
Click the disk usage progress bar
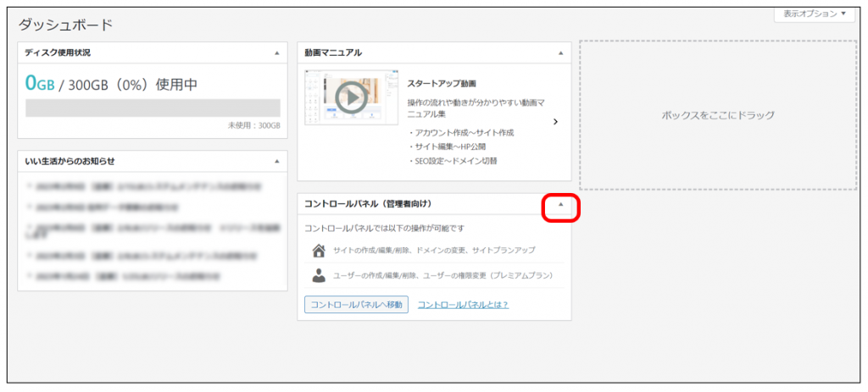tap(153, 108)
